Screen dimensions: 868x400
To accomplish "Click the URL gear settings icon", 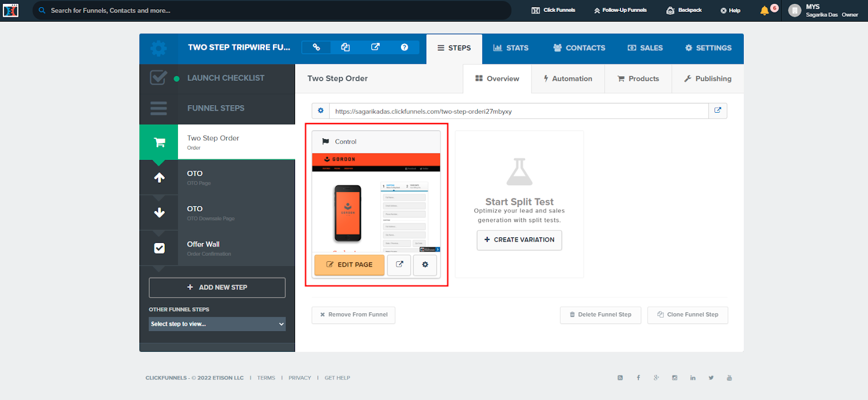I will click(321, 111).
